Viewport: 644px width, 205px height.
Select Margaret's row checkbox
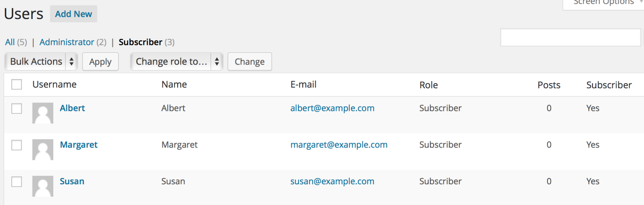point(17,145)
